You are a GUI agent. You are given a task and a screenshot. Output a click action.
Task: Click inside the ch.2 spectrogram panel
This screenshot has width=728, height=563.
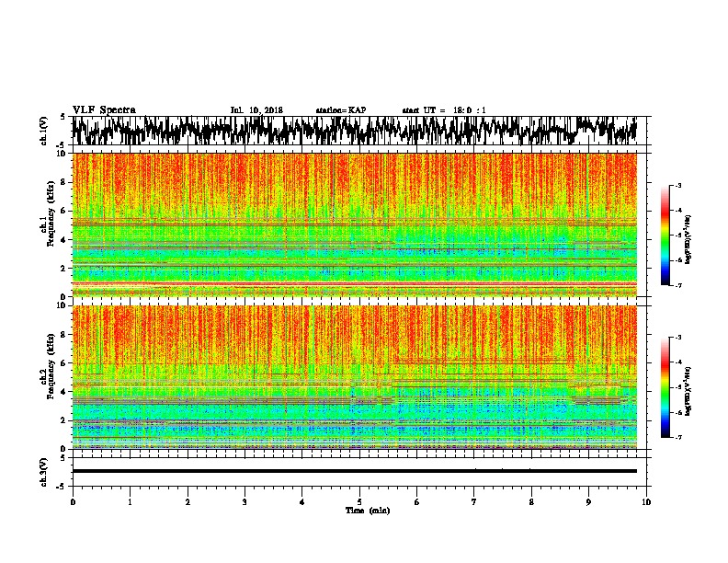(354, 377)
